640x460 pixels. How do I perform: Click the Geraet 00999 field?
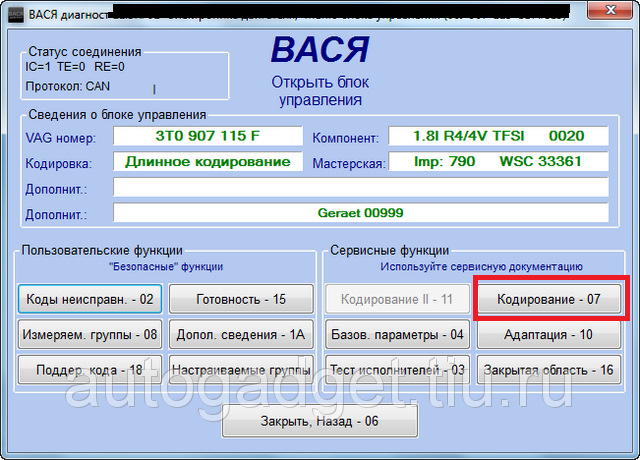click(361, 213)
